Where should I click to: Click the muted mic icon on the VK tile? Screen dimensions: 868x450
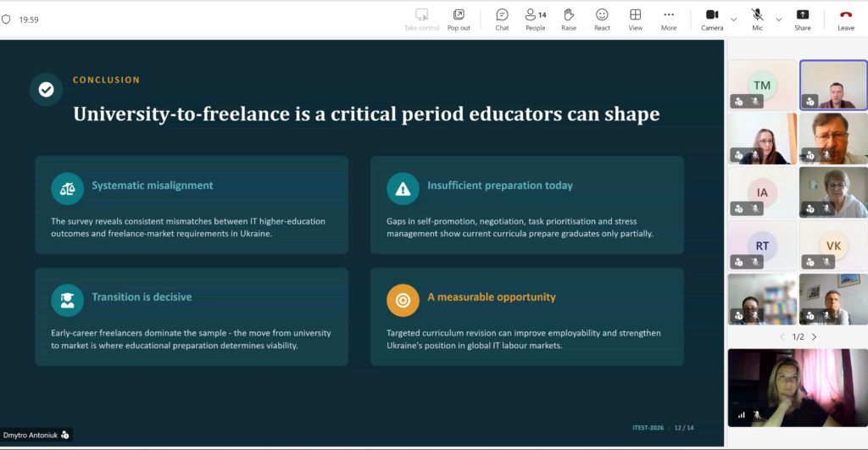(x=826, y=262)
